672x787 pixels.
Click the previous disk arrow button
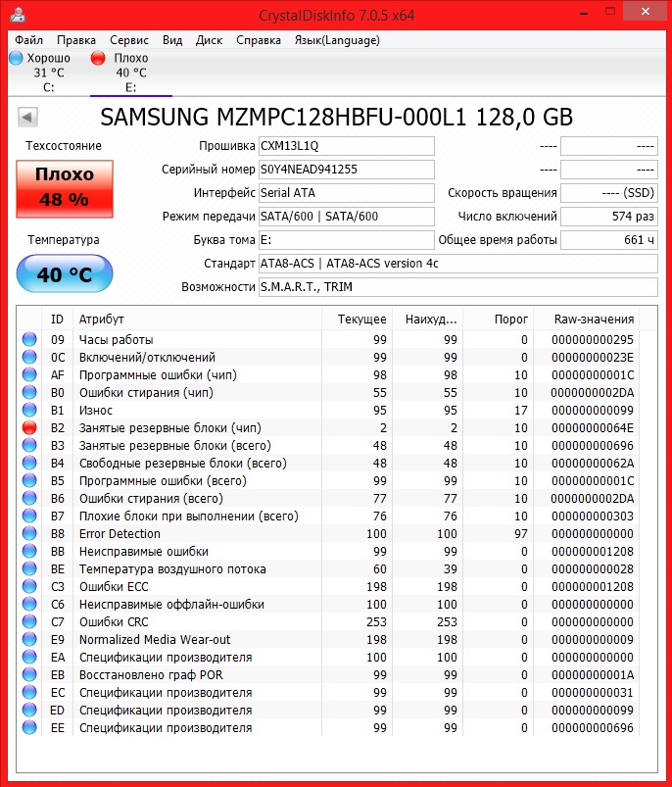click(27, 118)
